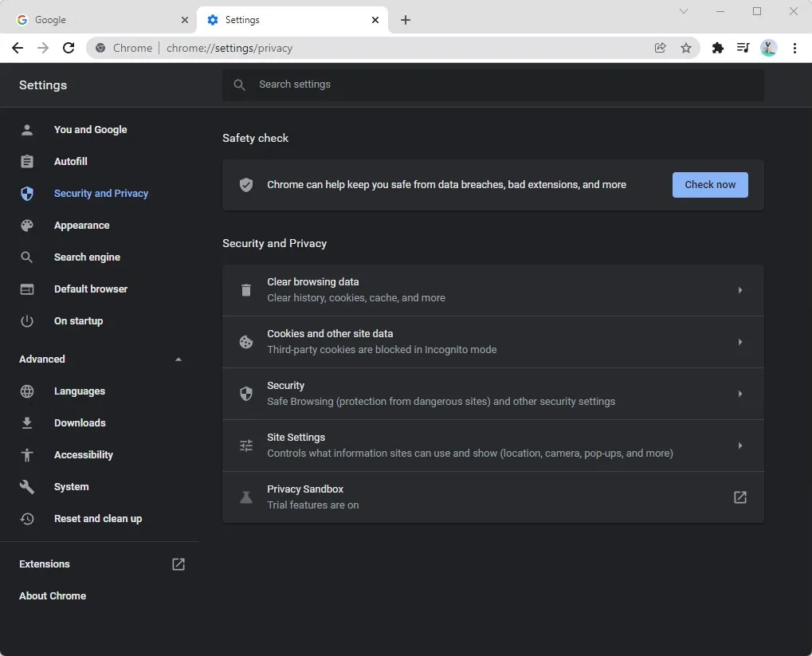Open the media control icon in toolbar
This screenshot has height=656, width=812.
tap(743, 48)
